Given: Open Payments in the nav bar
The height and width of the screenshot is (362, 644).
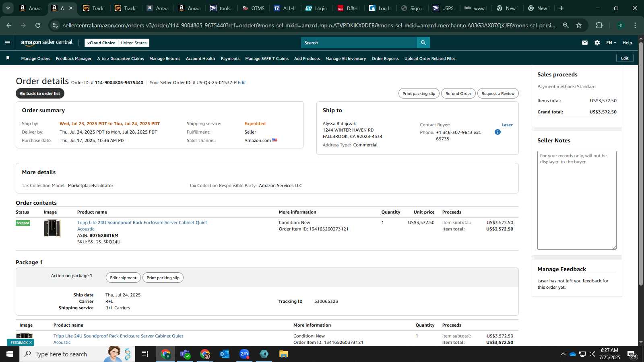Looking at the screenshot, I should tap(230, 59).
